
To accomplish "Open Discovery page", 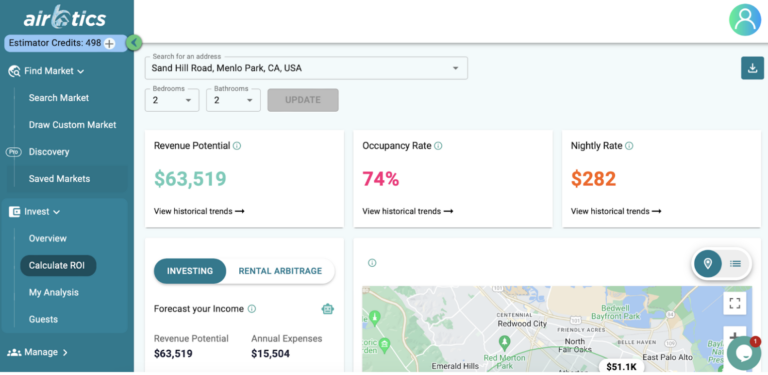I will 49,152.
